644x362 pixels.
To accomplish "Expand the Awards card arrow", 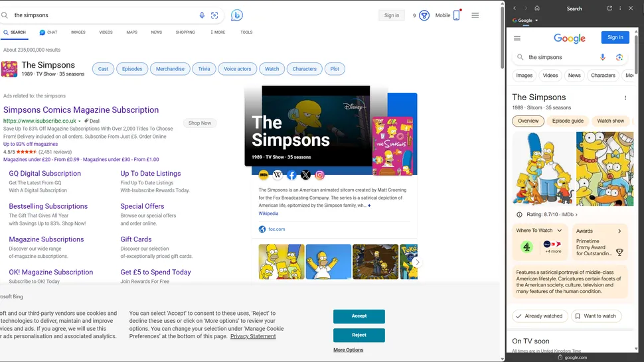I will click(619, 231).
